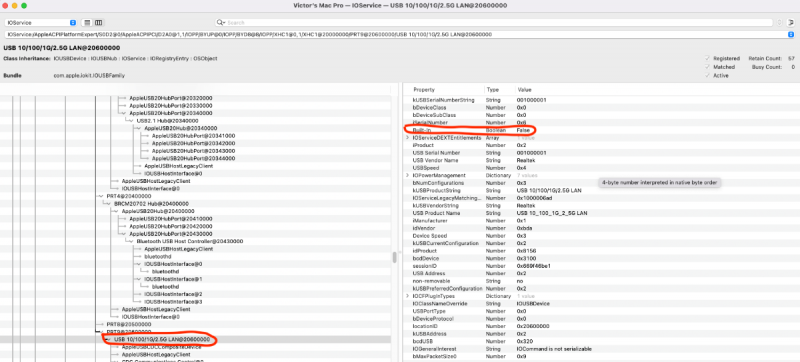The image size is (800, 362).
Task: Select the USBSpeed property row
Action: click(601, 168)
